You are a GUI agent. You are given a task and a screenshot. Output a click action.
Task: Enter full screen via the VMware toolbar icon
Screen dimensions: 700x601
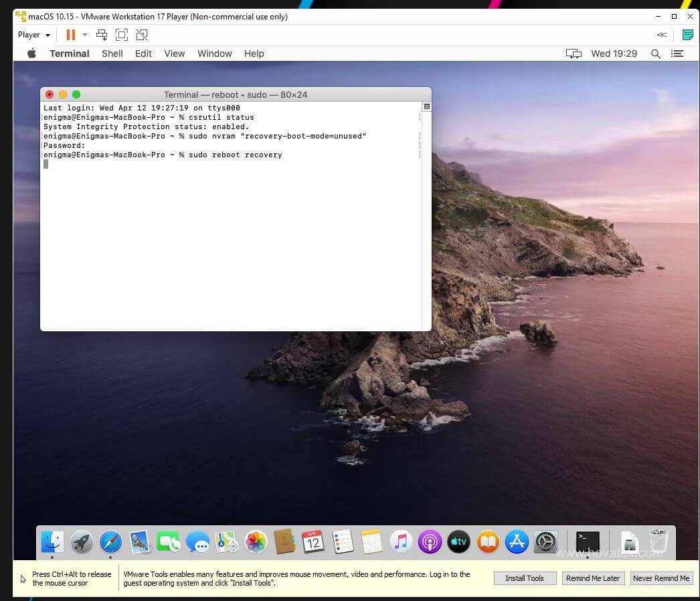coord(122,34)
